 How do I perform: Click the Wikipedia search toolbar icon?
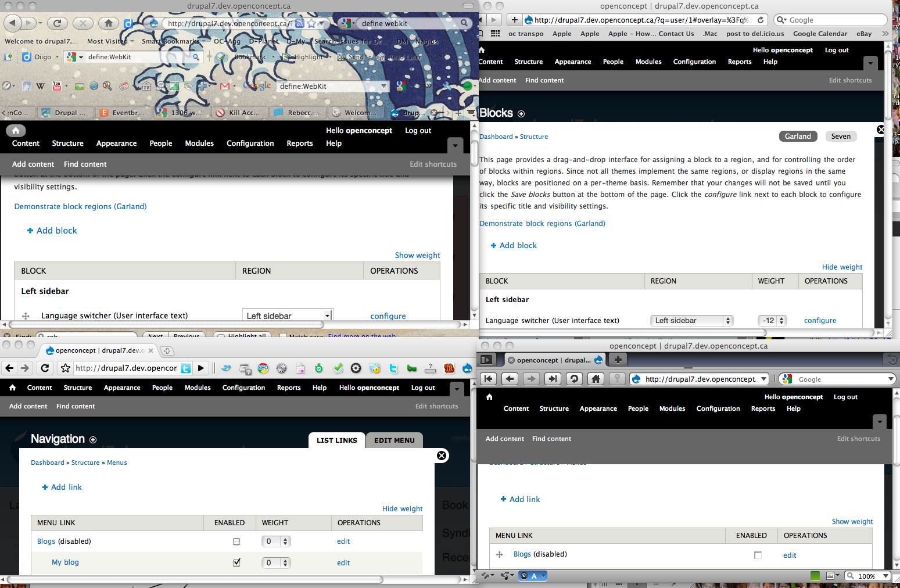(40, 85)
